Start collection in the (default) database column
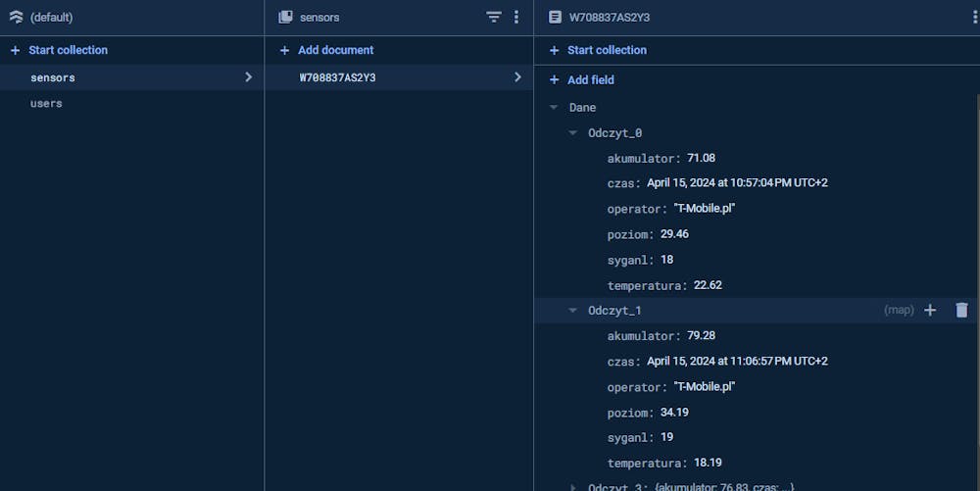Image resolution: width=980 pixels, height=491 pixels. [60, 50]
